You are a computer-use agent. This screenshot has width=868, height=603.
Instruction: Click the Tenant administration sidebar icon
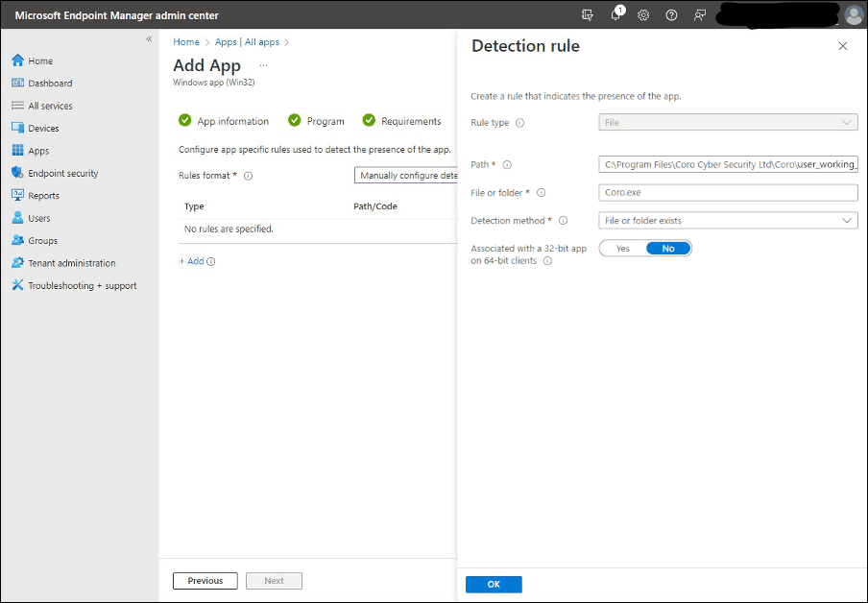17,263
